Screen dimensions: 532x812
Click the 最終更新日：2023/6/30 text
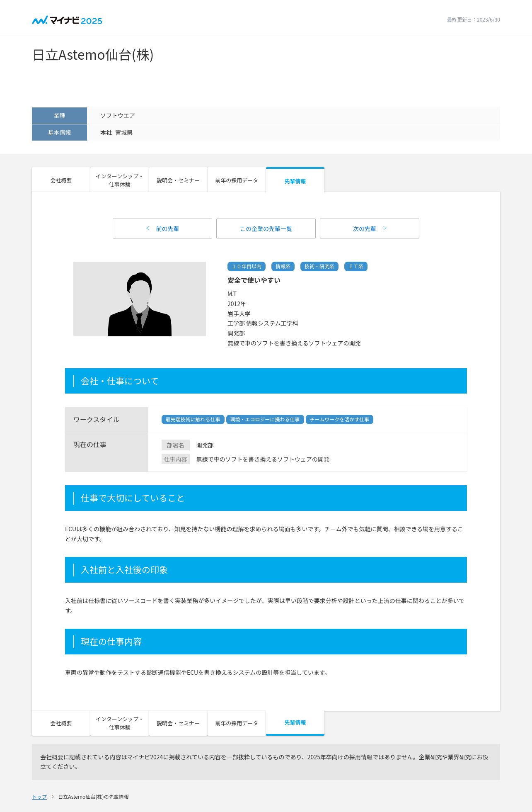pyautogui.click(x=473, y=20)
